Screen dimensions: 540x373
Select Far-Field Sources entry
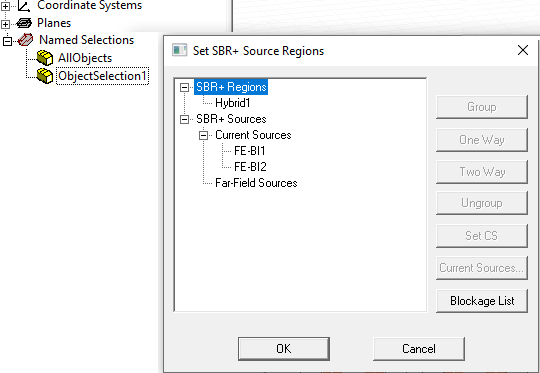tap(256, 183)
